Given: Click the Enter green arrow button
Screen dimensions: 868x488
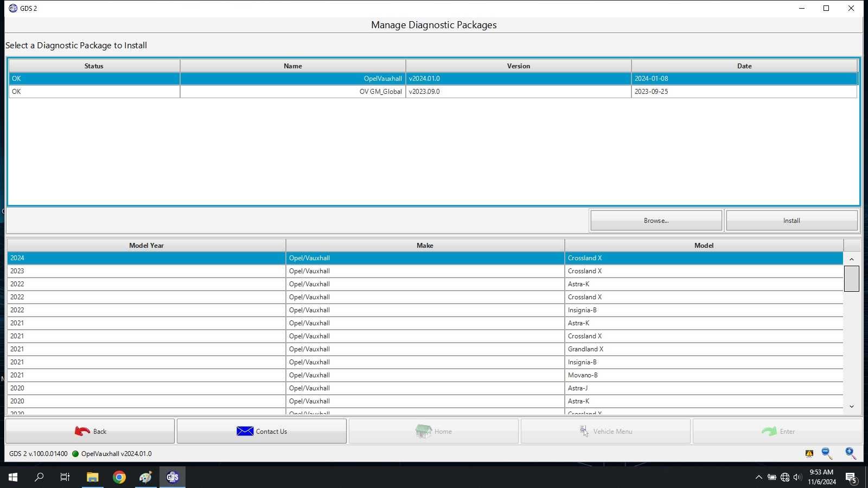Looking at the screenshot, I should pyautogui.click(x=777, y=431).
